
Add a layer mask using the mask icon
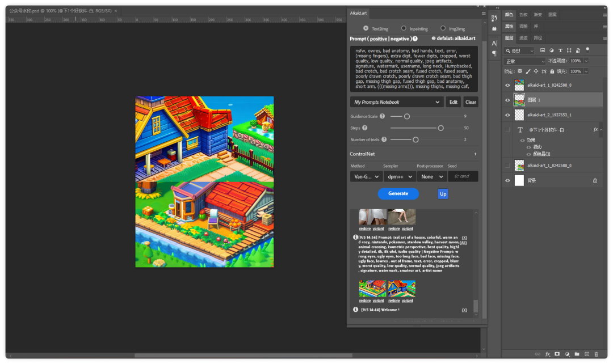coord(557,354)
